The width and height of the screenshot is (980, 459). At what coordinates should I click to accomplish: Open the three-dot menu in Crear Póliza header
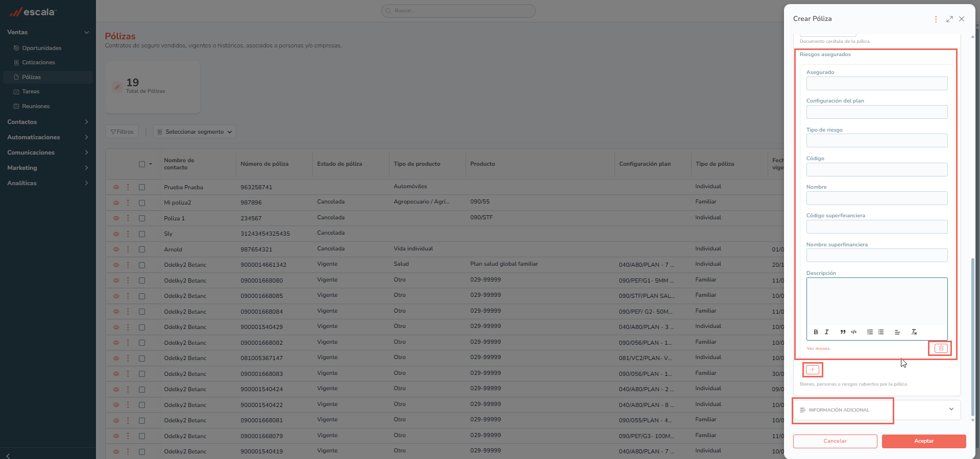[x=936, y=19]
